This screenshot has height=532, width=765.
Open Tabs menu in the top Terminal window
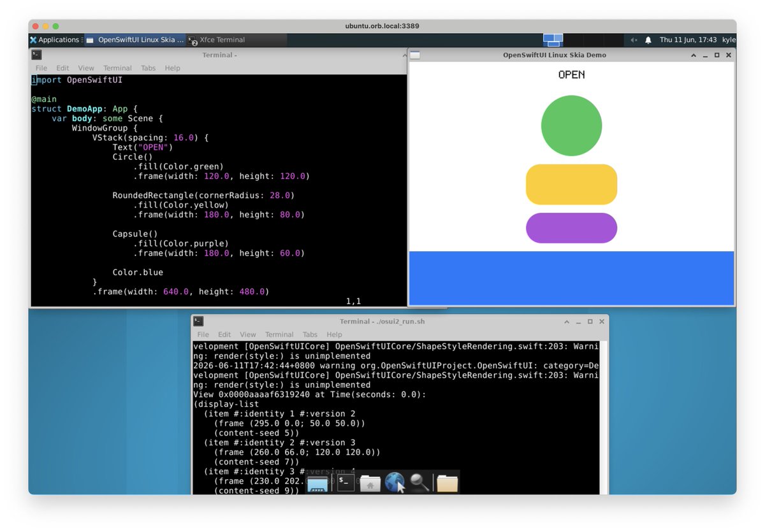(x=149, y=68)
